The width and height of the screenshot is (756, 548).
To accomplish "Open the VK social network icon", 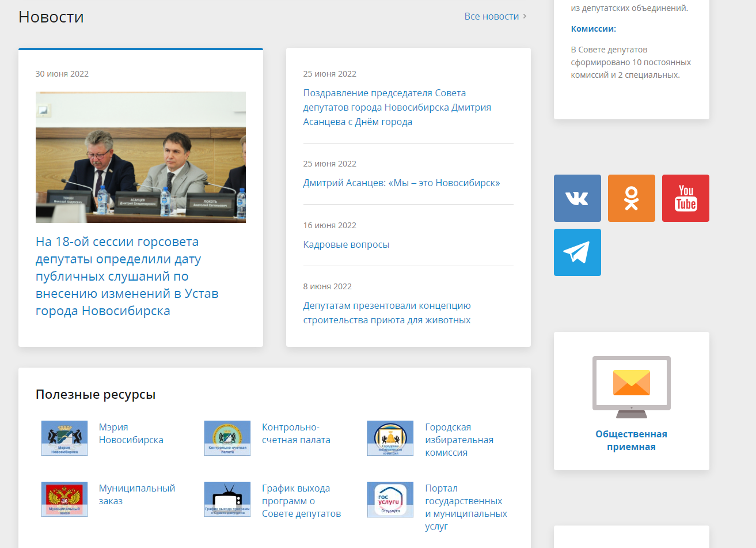I will point(577,198).
